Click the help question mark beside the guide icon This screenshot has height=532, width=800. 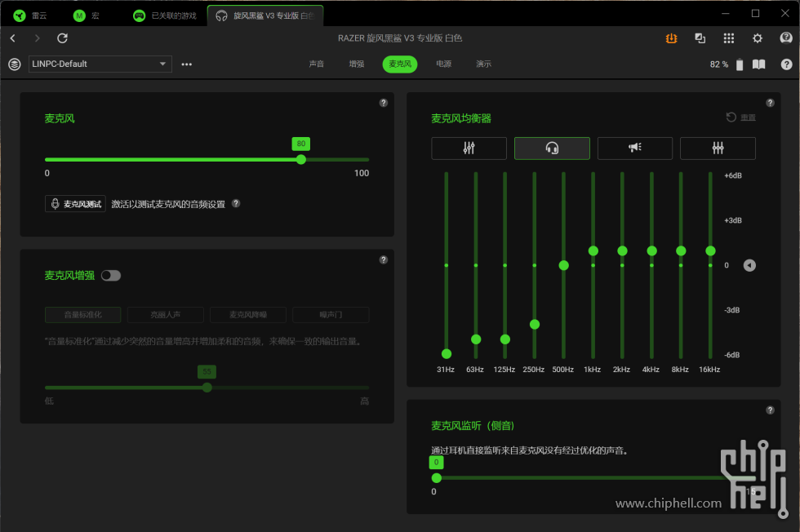pos(786,64)
